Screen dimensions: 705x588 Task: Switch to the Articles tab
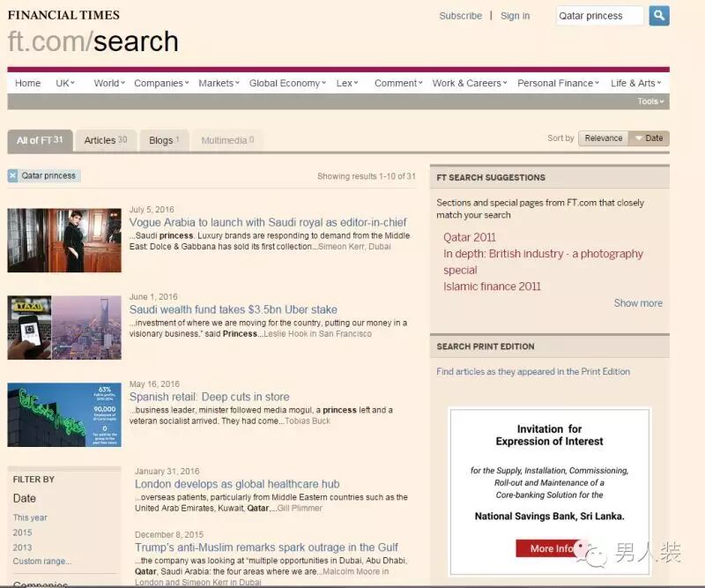pyautogui.click(x=106, y=140)
